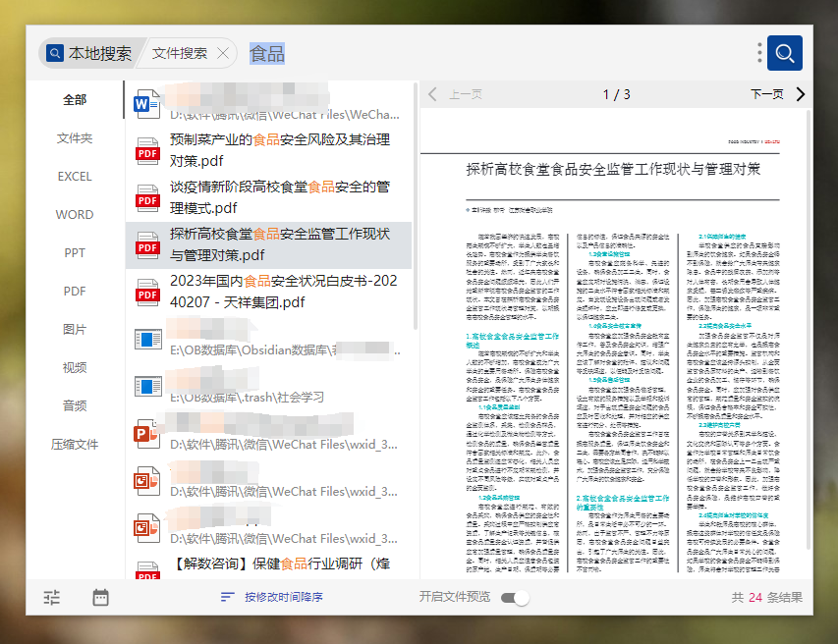Select the PDF category tab

[75, 291]
